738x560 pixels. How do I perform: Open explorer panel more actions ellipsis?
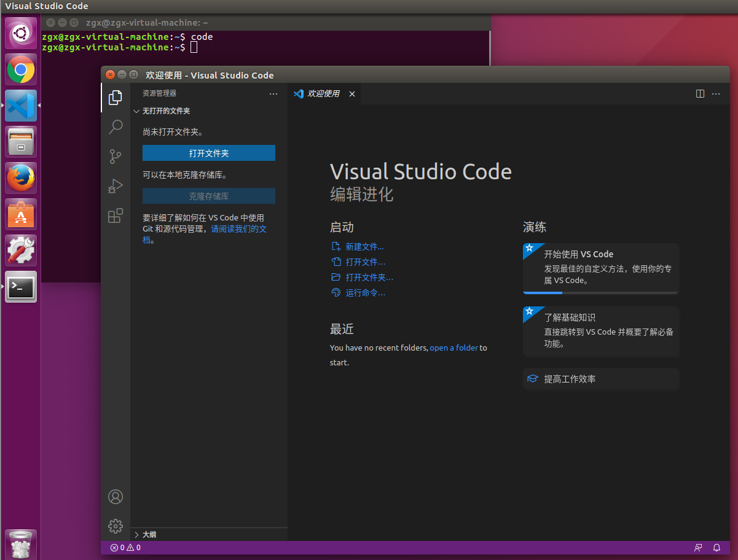coord(273,94)
